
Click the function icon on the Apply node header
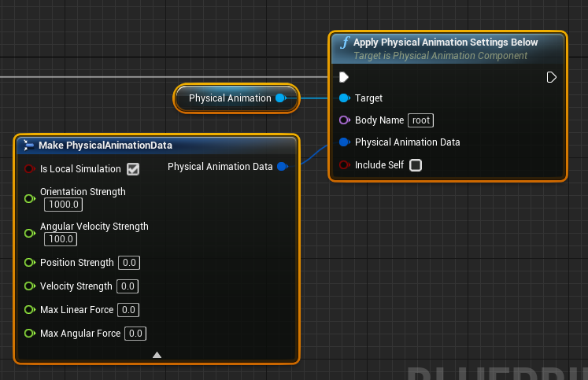click(x=345, y=42)
